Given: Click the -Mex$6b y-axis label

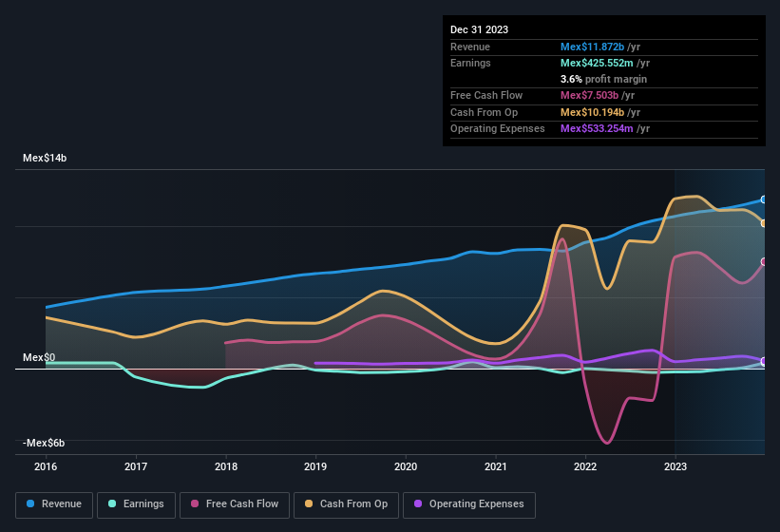Looking at the screenshot, I should pyautogui.click(x=44, y=443).
